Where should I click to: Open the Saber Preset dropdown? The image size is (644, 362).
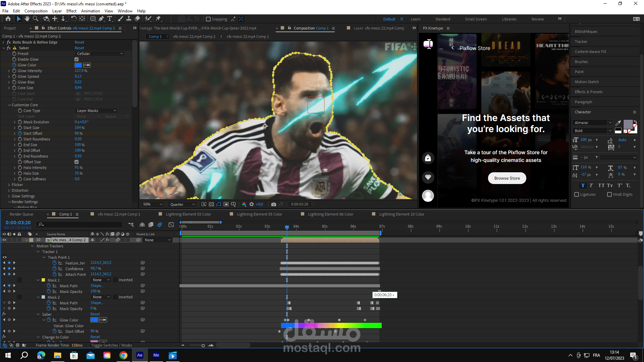pyautogui.click(x=100, y=54)
